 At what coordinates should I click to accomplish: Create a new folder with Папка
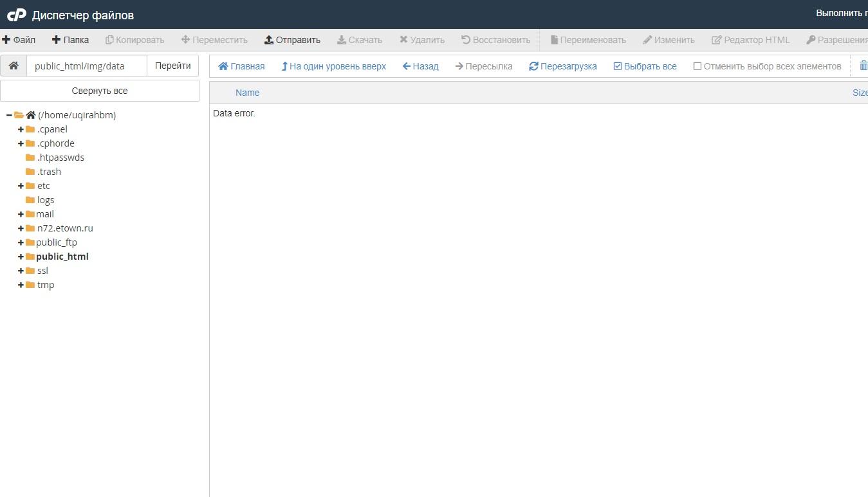click(x=71, y=40)
